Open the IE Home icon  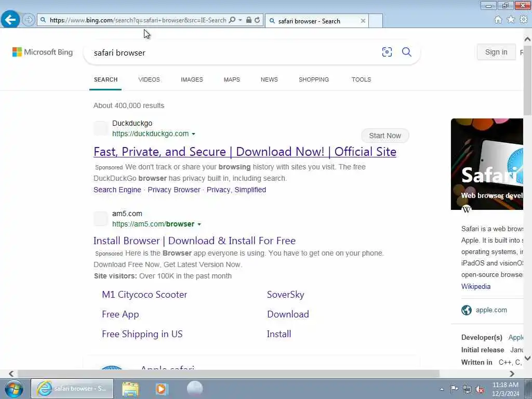click(x=498, y=20)
